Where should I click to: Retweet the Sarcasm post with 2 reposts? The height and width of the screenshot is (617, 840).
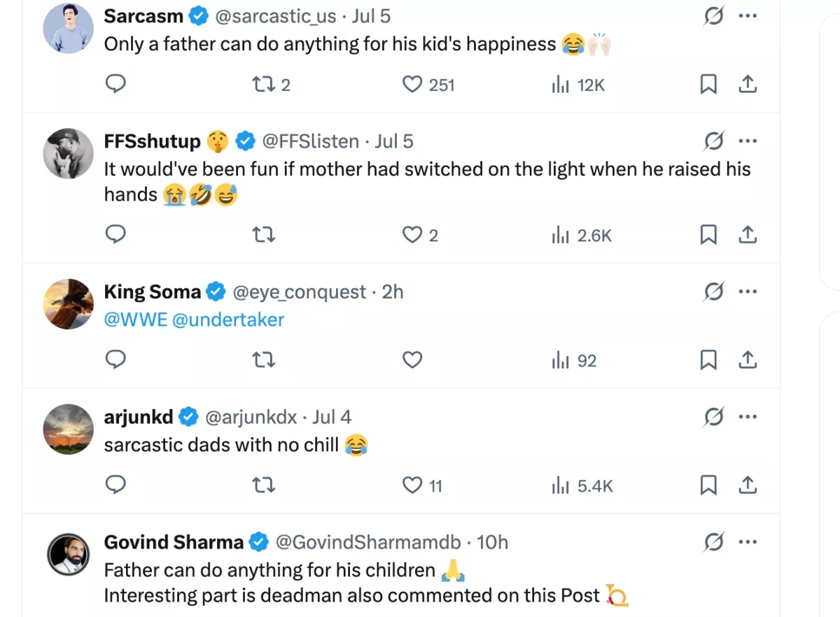(263, 85)
